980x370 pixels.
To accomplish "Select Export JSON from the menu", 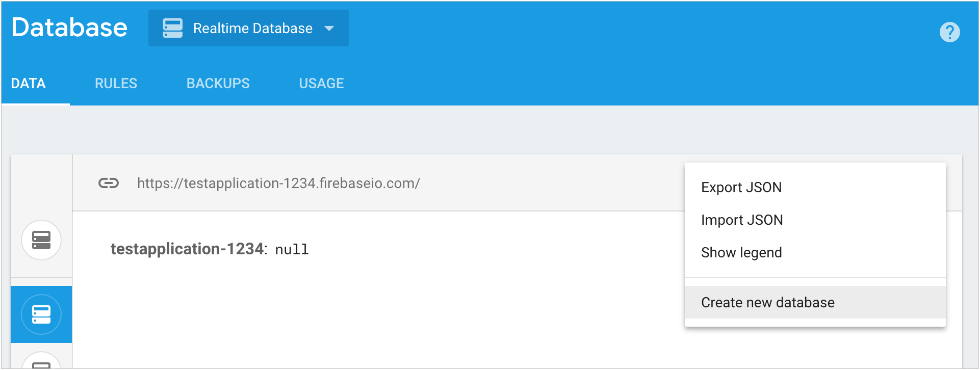I will [741, 187].
